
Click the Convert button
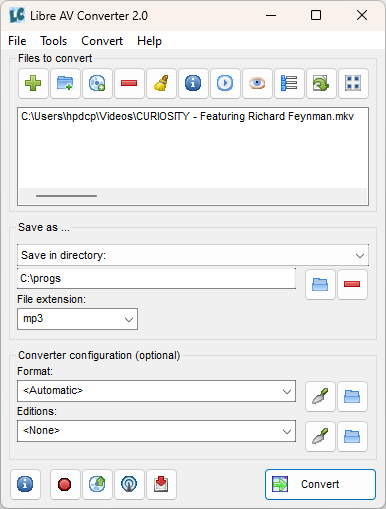[x=320, y=484]
